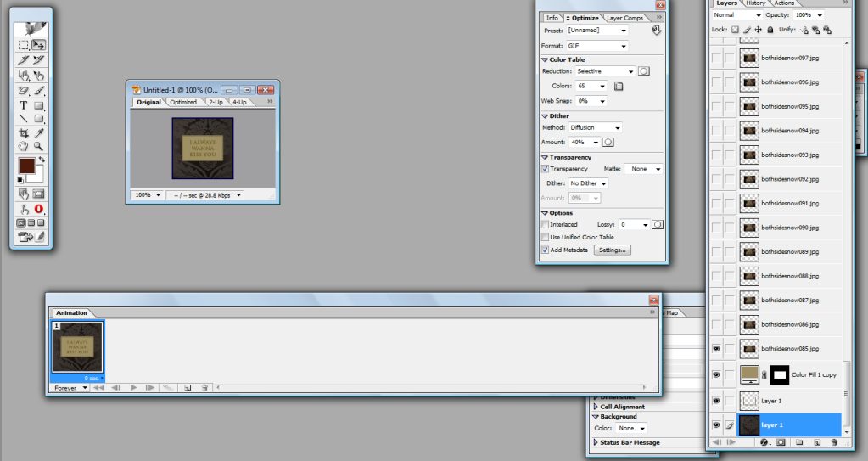
Task: Open the Optimize palette flyout menu
Action: pos(658,18)
